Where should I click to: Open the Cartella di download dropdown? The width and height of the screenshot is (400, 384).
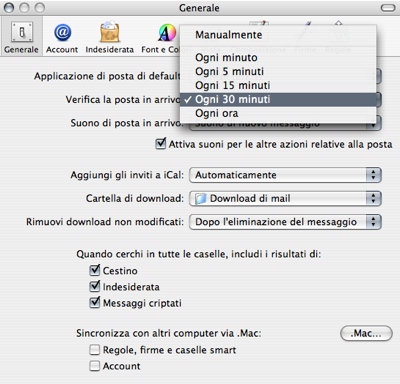pos(285,198)
